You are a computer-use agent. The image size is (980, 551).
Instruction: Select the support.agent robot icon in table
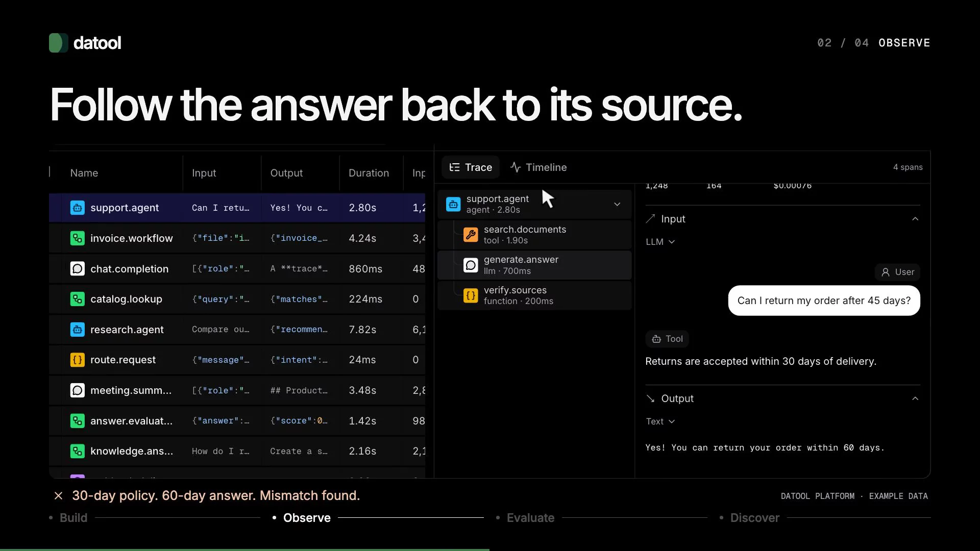coord(77,208)
